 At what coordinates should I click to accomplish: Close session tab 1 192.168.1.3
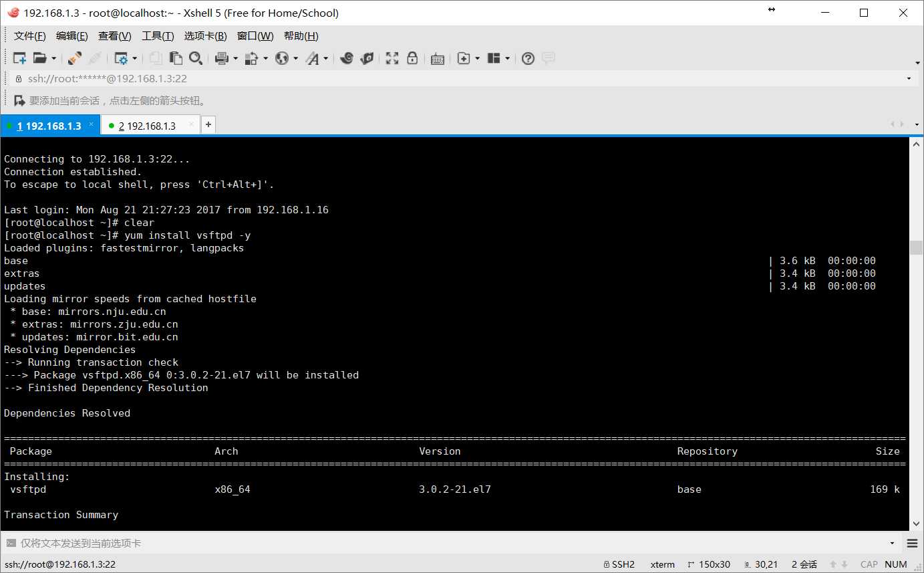click(92, 124)
